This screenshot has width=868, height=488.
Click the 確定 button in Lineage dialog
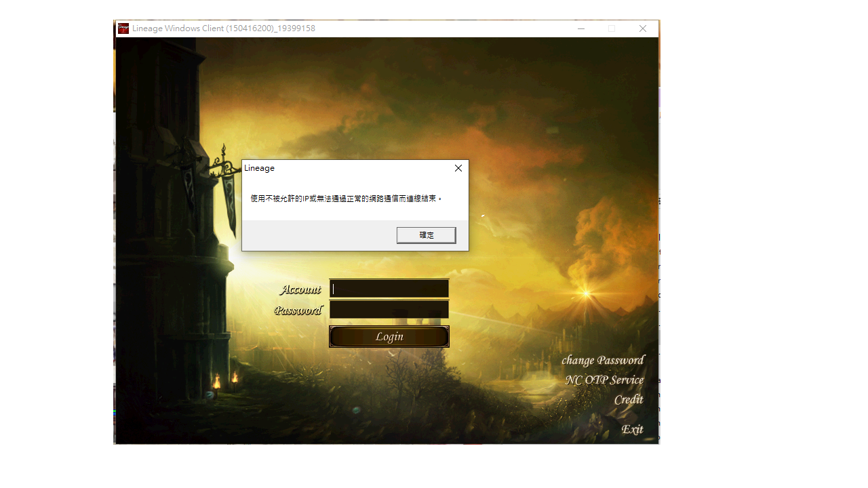pyautogui.click(x=426, y=235)
